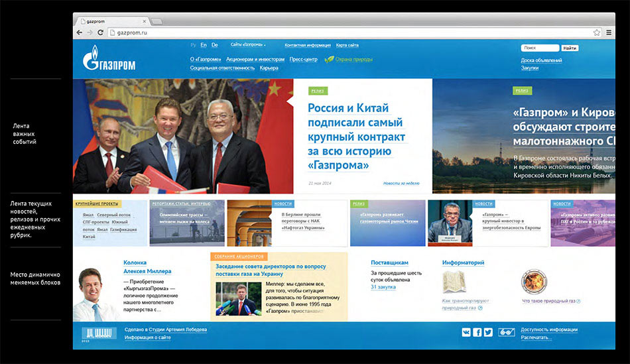Open «Заседание совета директоров по вопросу поставки газа» link
The height and width of the screenshot is (364, 630).
271,270
